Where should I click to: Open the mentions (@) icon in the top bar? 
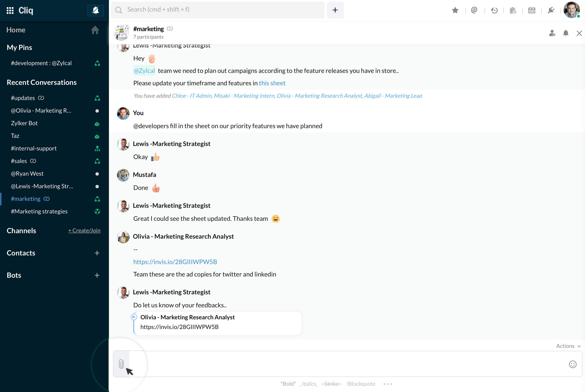coord(474,10)
